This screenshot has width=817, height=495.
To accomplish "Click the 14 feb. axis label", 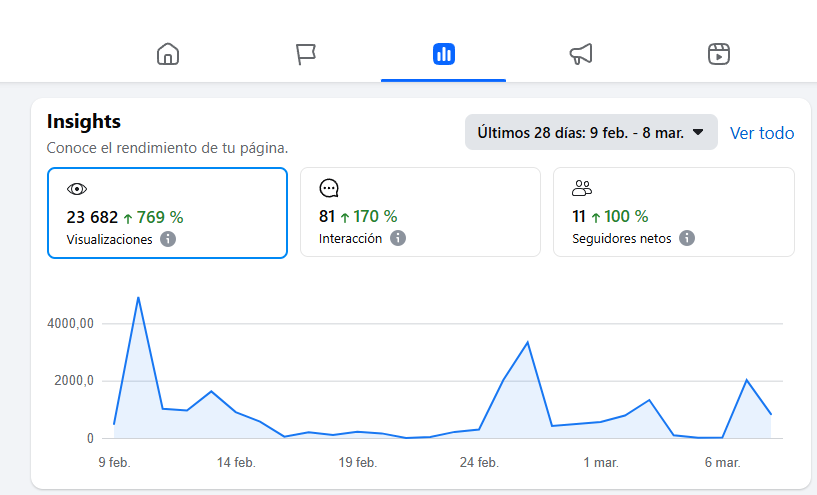I will click(x=236, y=462).
